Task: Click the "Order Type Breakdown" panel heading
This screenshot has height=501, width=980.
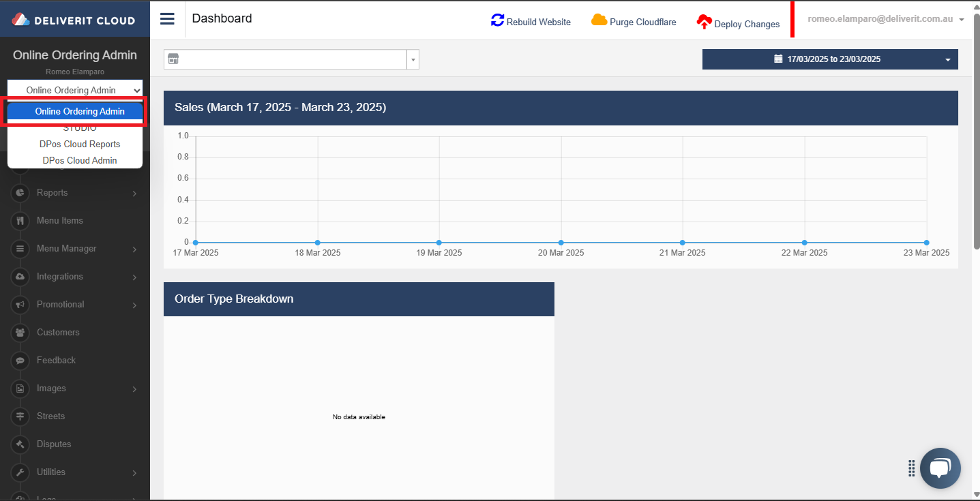Action: click(234, 299)
